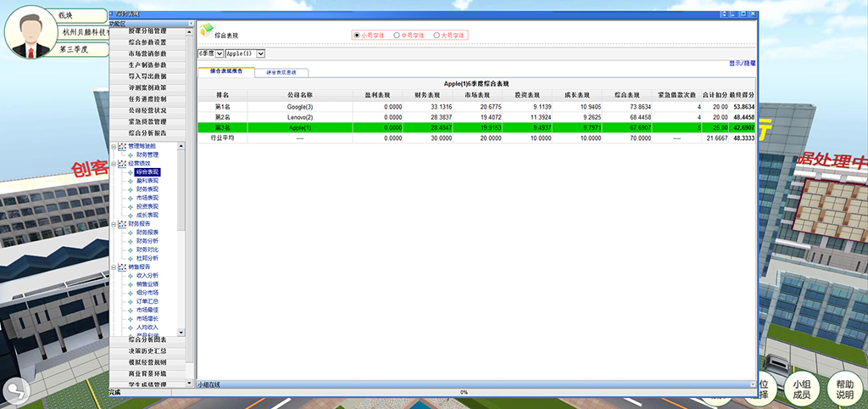The width and height of the screenshot is (868, 409).
Task: Select the 小号字体 radio button
Action: click(x=357, y=36)
